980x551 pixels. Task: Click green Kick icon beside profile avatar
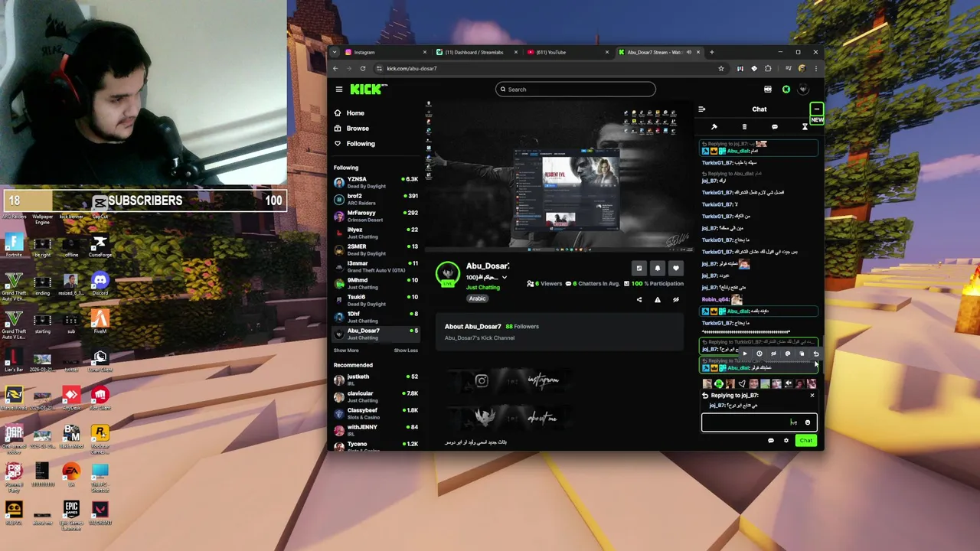786,90
